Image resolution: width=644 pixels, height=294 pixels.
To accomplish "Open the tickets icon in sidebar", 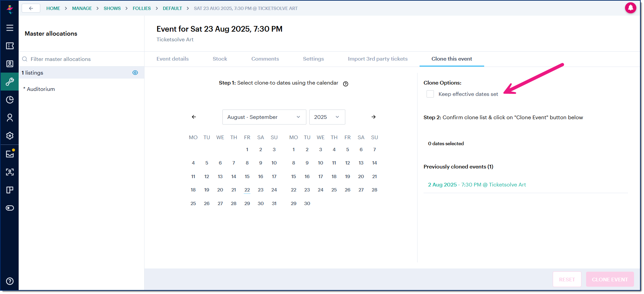I will tap(10, 46).
